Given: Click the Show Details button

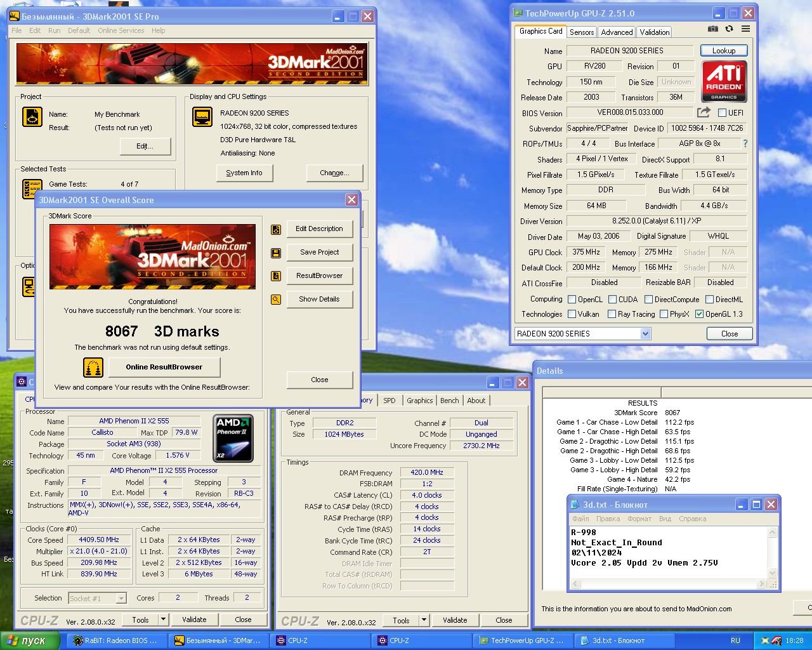Looking at the screenshot, I should coord(319,299).
